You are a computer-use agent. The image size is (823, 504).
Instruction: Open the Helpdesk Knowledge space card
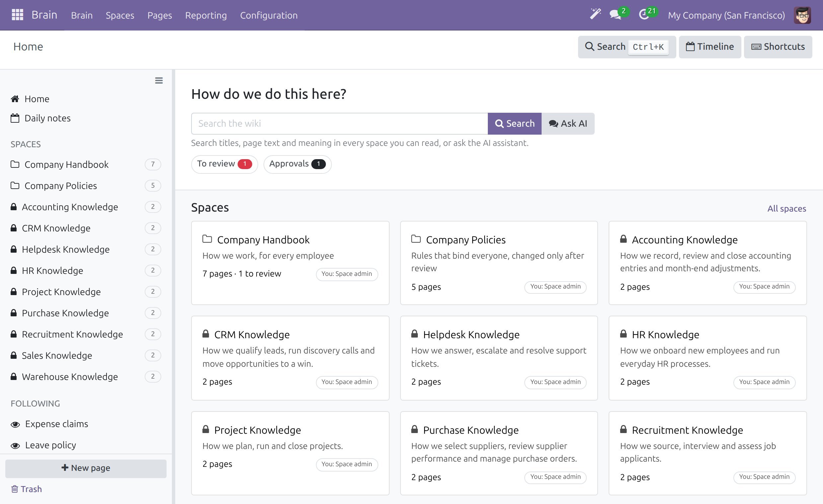click(x=499, y=358)
